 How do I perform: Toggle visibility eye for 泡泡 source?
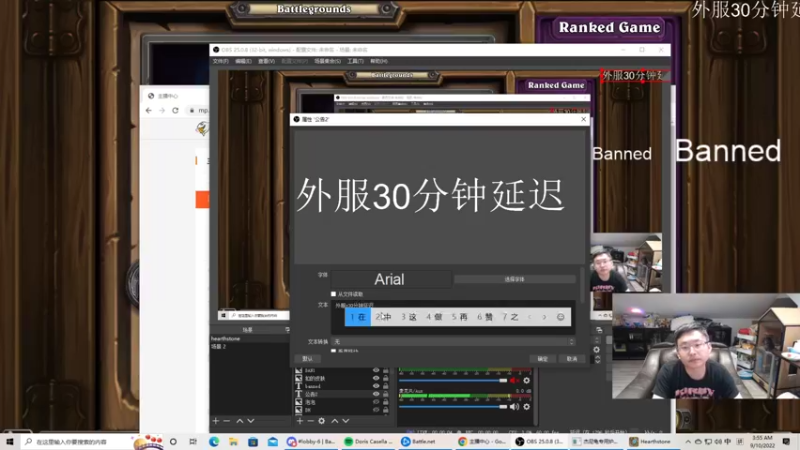coord(376,402)
